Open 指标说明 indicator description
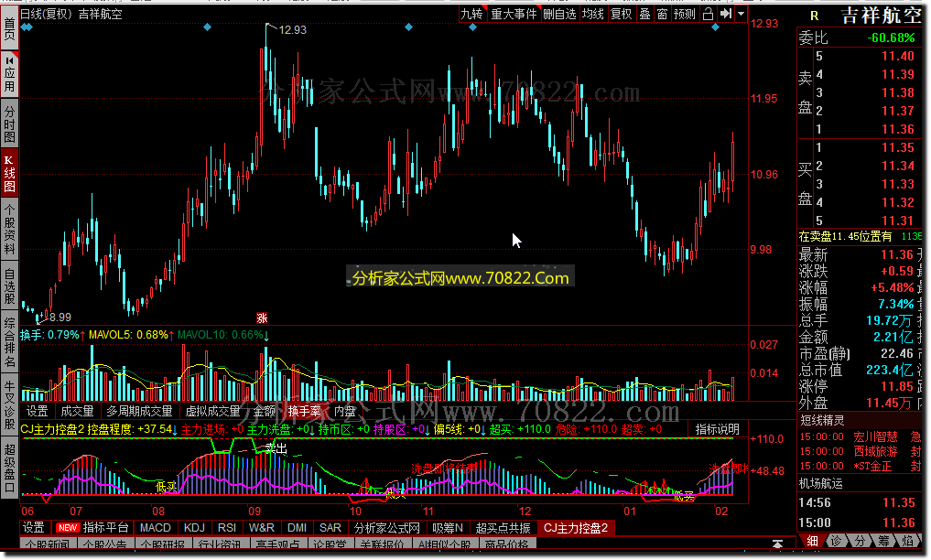 click(x=718, y=429)
